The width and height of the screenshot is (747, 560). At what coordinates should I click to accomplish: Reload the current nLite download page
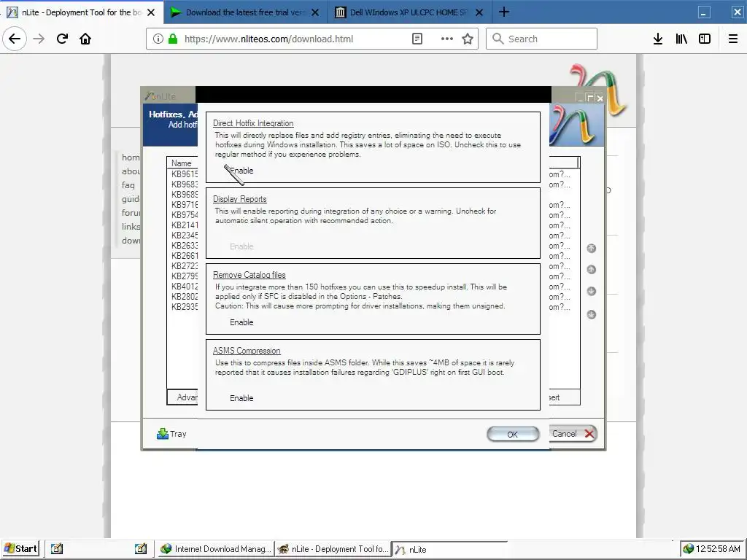(62, 39)
